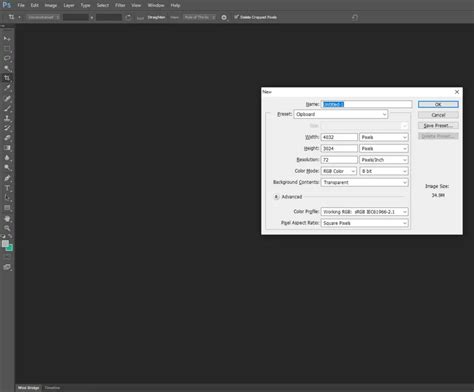This screenshot has height=392, width=474.
Task: Reset to default foreground and background colors
Action: click(3, 236)
